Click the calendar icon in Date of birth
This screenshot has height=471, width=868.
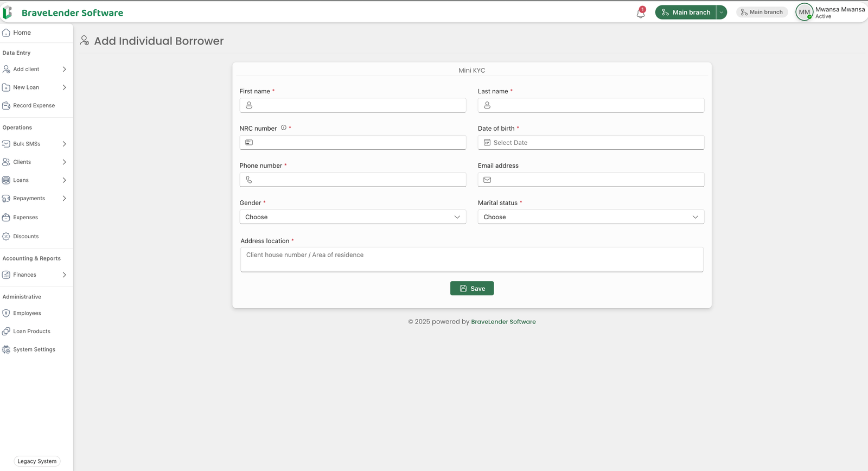click(x=487, y=143)
